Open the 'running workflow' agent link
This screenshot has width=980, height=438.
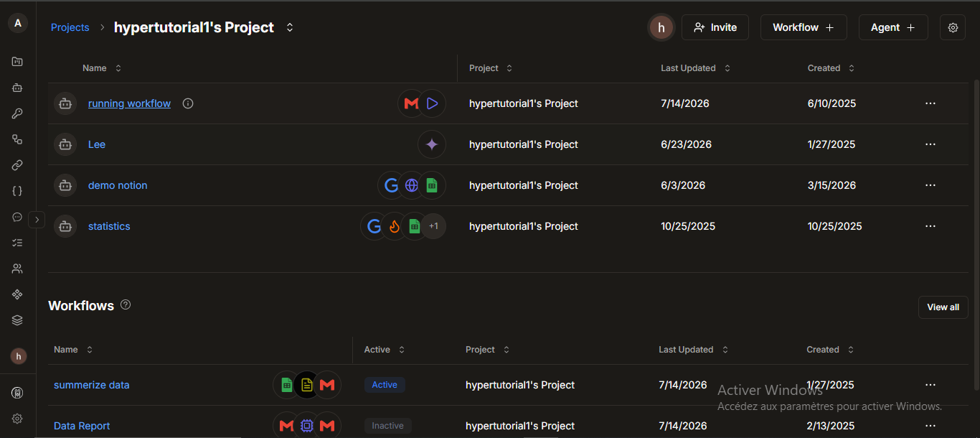[129, 103]
